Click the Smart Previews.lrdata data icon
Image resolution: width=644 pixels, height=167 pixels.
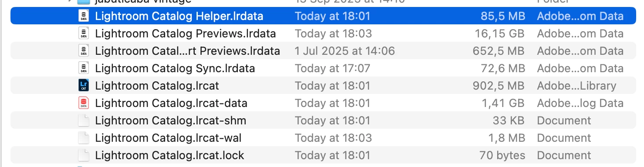pyautogui.click(x=84, y=51)
